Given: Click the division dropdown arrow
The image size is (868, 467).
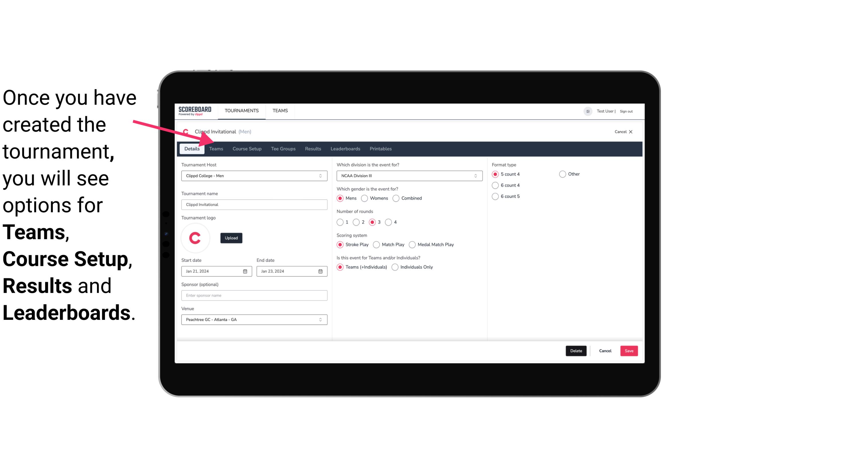Looking at the screenshot, I should (x=475, y=176).
